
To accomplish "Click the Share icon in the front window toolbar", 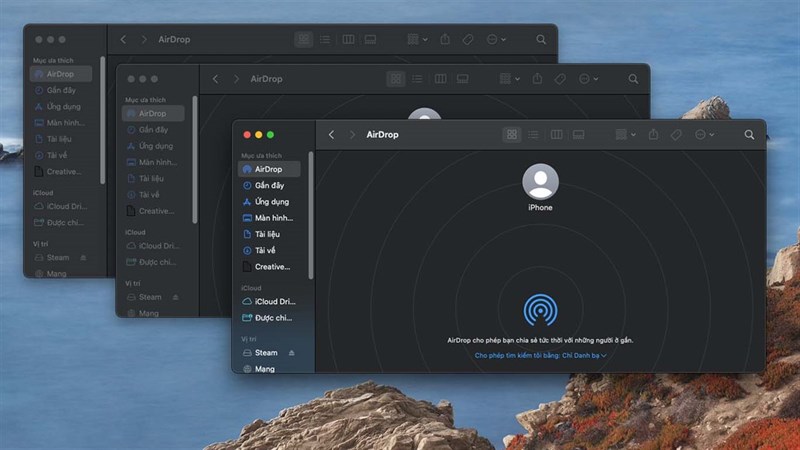I will coord(653,135).
